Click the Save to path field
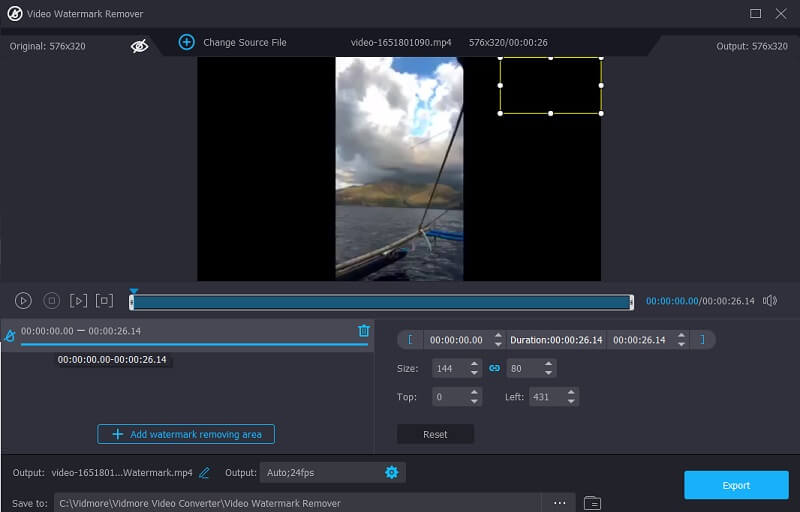The image size is (800, 512). tap(297, 503)
